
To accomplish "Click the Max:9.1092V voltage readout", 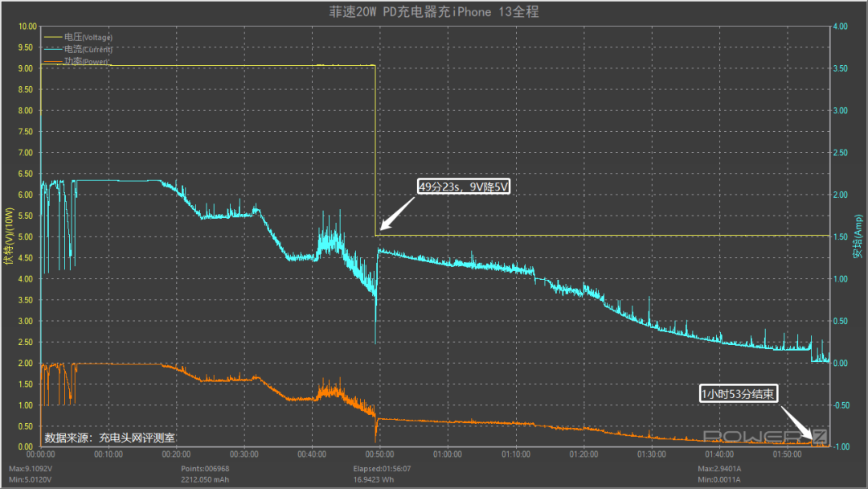I will (x=31, y=469).
